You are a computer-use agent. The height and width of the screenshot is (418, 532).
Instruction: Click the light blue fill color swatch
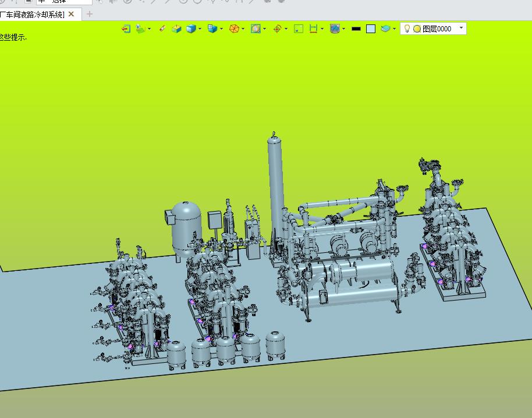click(371, 29)
